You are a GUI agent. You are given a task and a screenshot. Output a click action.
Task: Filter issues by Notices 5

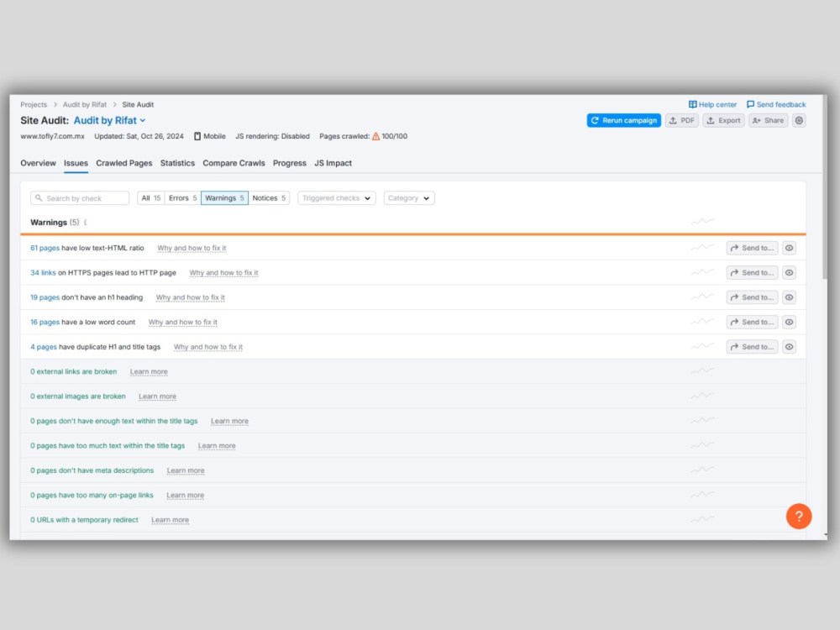pyautogui.click(x=269, y=198)
